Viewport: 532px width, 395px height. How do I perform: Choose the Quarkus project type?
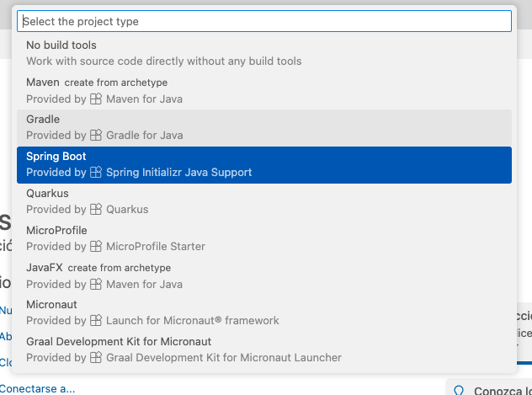click(264, 202)
